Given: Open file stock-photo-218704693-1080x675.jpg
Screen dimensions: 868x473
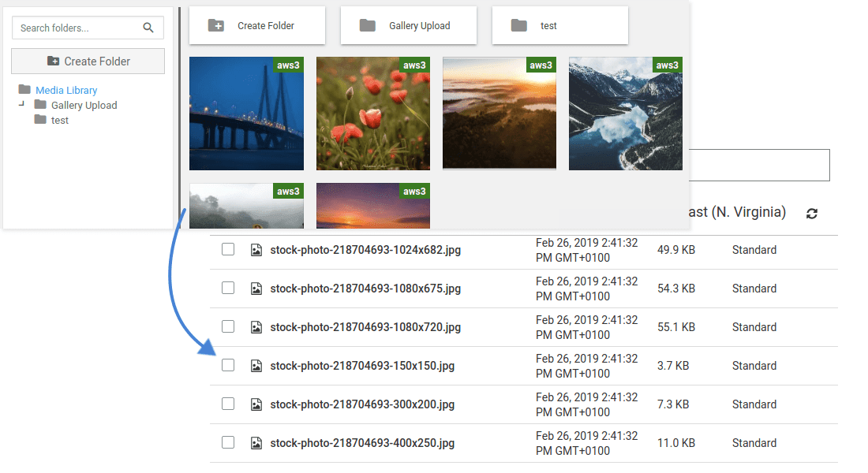Looking at the screenshot, I should pyautogui.click(x=365, y=289).
